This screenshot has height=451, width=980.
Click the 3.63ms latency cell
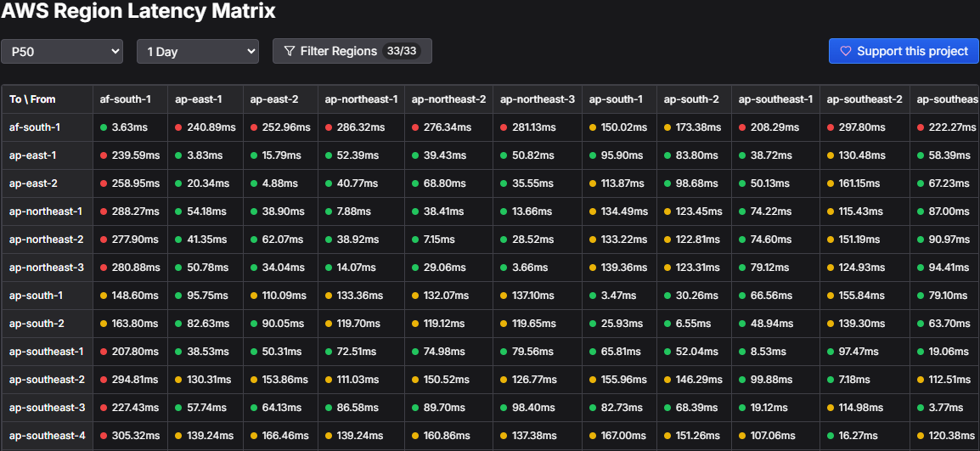[x=131, y=127]
